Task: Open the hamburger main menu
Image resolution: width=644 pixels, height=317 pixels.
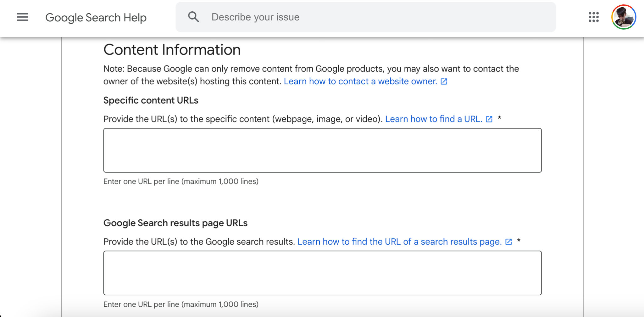Action: 23,17
